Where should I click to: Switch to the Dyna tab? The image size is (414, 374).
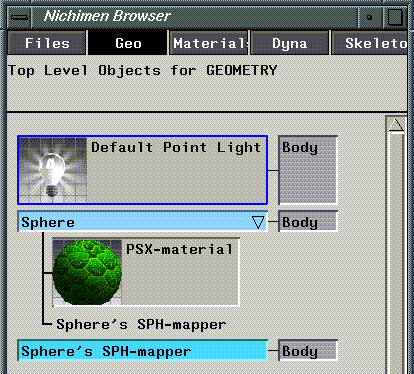coord(289,43)
